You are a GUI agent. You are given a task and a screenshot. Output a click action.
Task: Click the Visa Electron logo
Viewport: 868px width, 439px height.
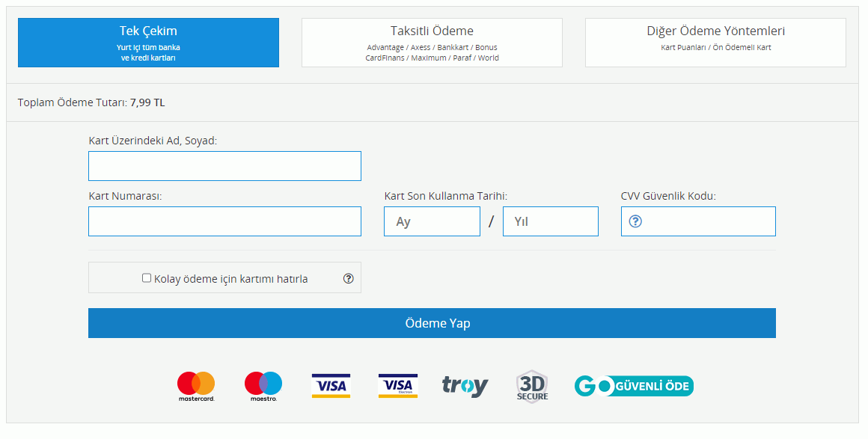398,386
